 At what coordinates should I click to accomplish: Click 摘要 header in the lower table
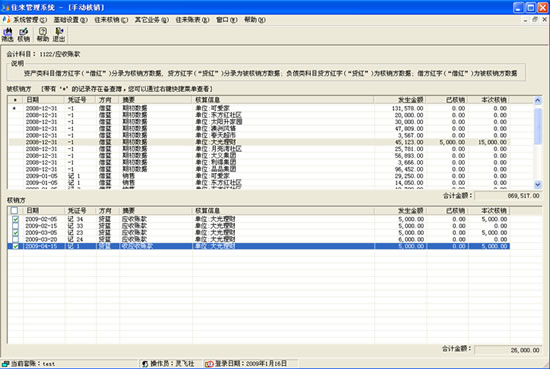pyautogui.click(x=155, y=211)
